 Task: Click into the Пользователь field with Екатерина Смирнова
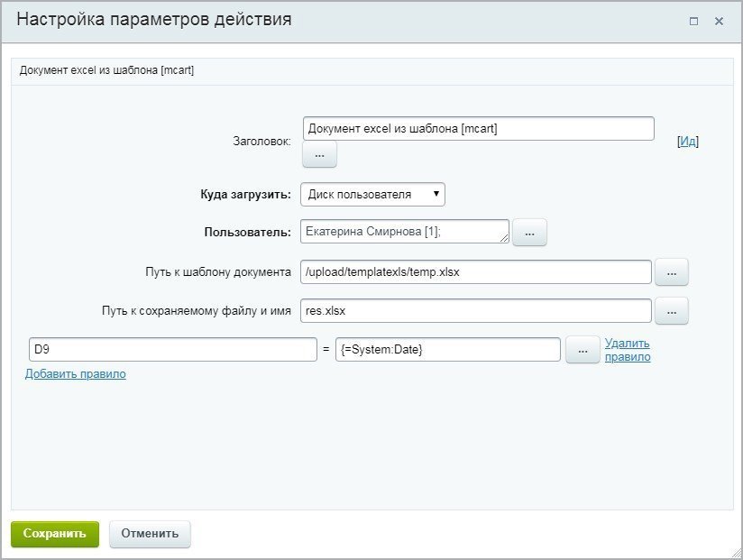coord(404,232)
